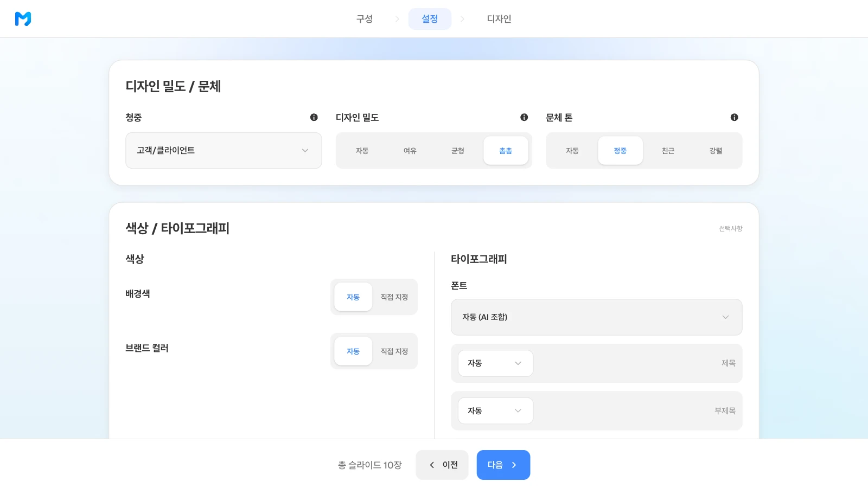
Task: Click the 디자인 밀도 / 문체 heading
Action: [173, 86]
